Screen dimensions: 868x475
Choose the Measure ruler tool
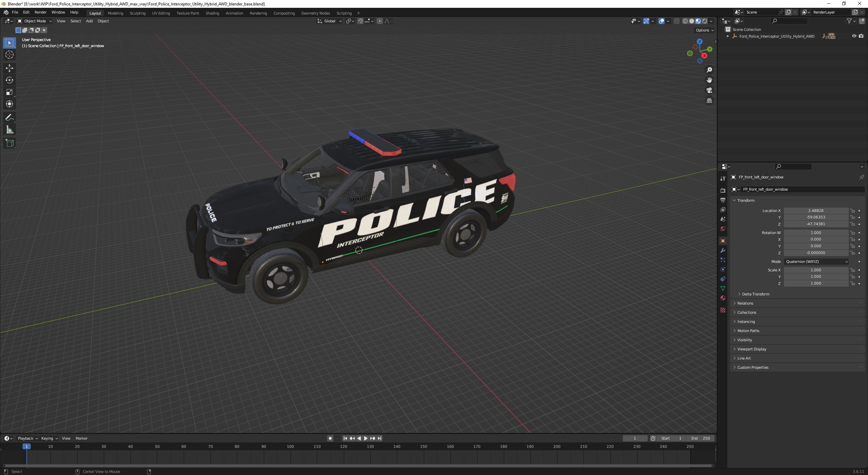(9, 130)
